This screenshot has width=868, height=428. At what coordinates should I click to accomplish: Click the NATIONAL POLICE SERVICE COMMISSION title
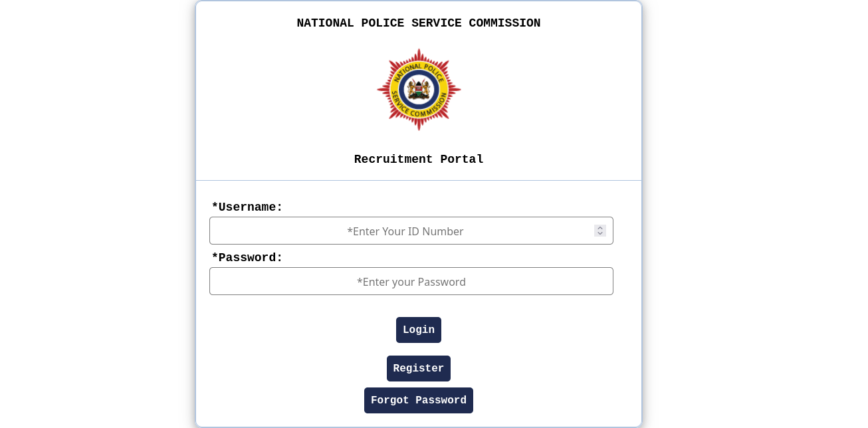[419, 23]
